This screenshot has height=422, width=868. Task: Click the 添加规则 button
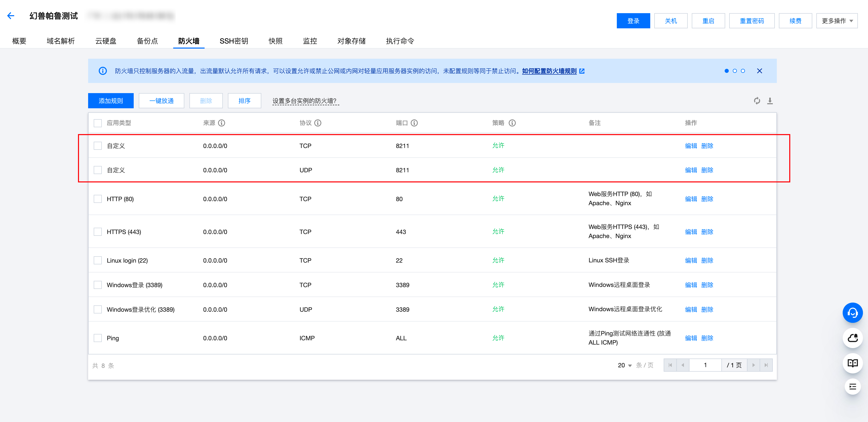(x=110, y=101)
